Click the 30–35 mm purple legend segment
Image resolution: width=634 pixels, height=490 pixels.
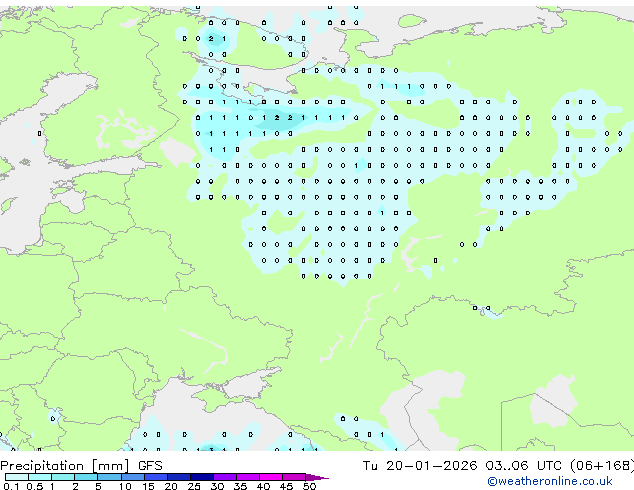click(x=224, y=477)
